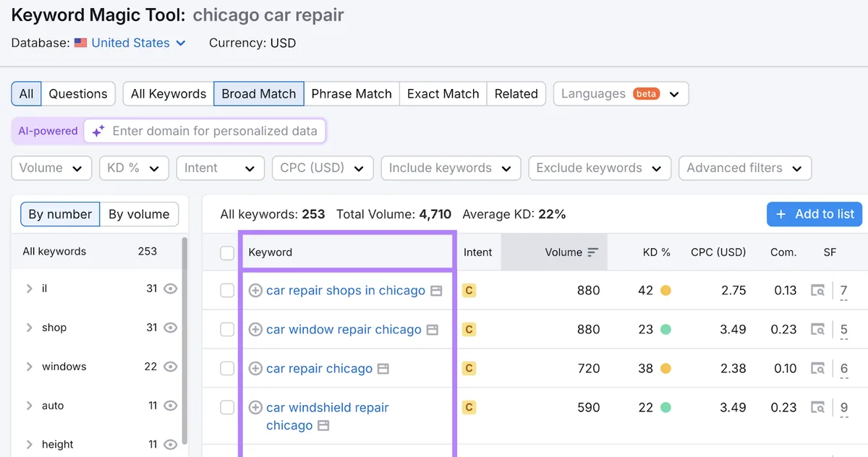Open car repair chicago keyword link
The image size is (868, 457).
point(319,369)
